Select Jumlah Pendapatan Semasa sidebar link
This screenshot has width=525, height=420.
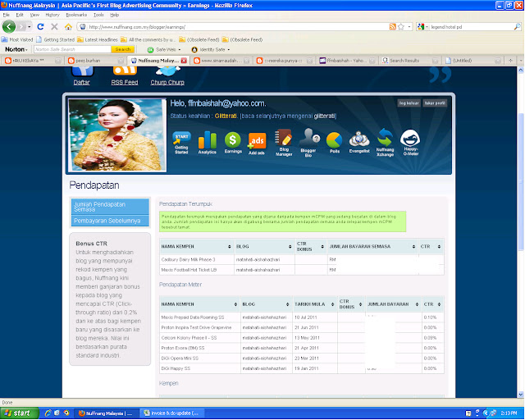tap(110, 207)
